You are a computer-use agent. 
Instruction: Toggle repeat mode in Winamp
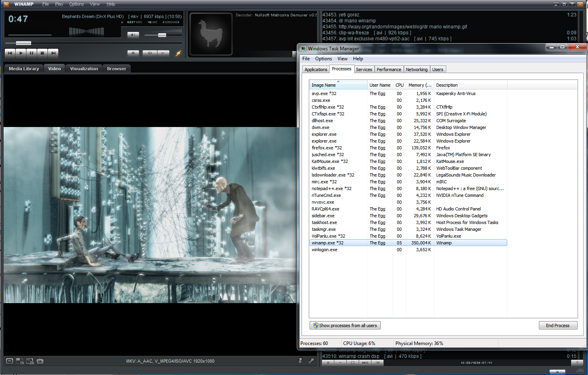[x=163, y=53]
